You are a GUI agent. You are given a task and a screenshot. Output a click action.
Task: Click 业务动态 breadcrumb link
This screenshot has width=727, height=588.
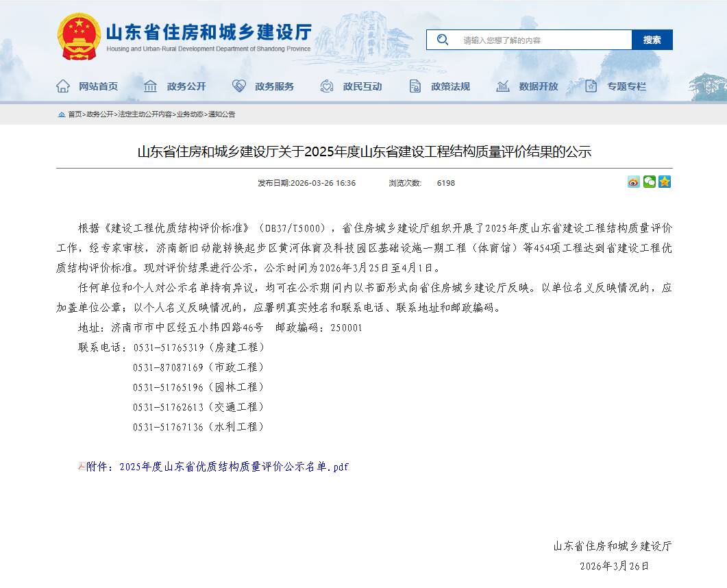tap(190, 114)
